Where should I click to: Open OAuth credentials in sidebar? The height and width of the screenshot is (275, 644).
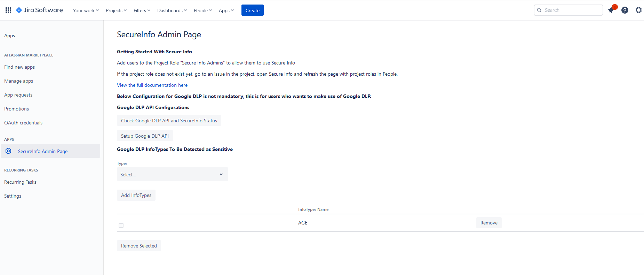tap(23, 123)
